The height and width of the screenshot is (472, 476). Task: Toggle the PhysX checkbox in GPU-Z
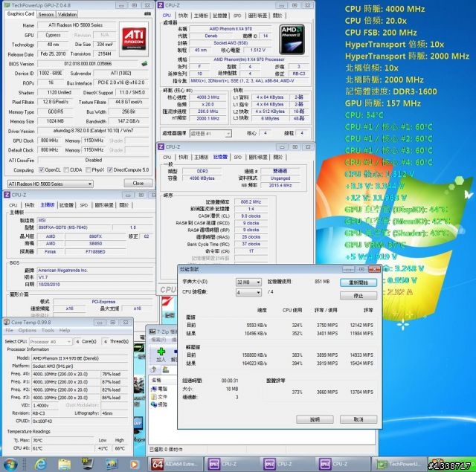89,170
